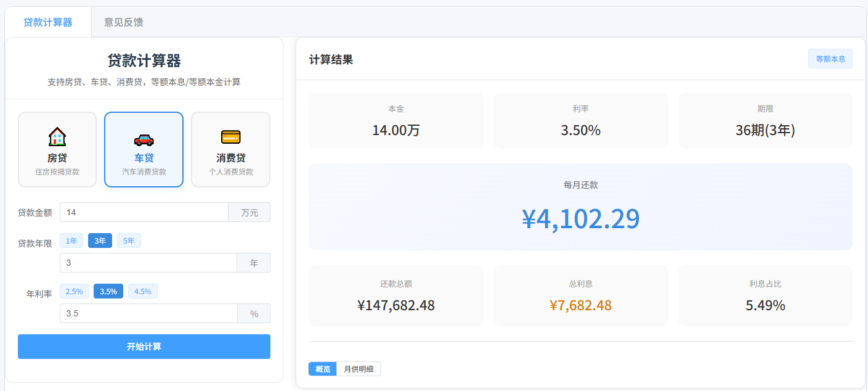This screenshot has height=391, width=868.
Task: Focus the 贷款年限 year input field
Action: (x=148, y=263)
